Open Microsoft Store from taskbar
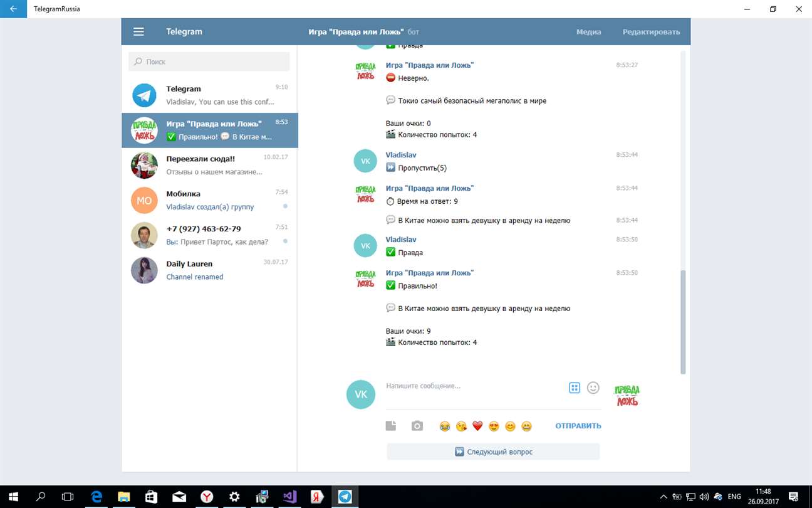The width and height of the screenshot is (812, 508). pyautogui.click(x=151, y=497)
